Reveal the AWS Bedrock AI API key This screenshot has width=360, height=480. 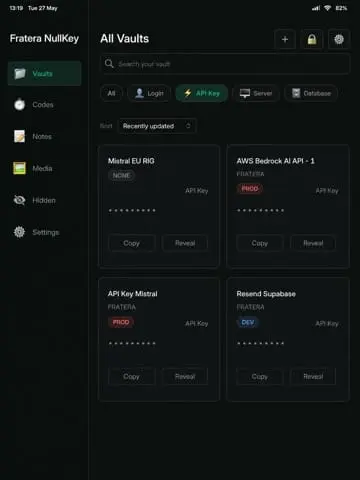click(313, 243)
